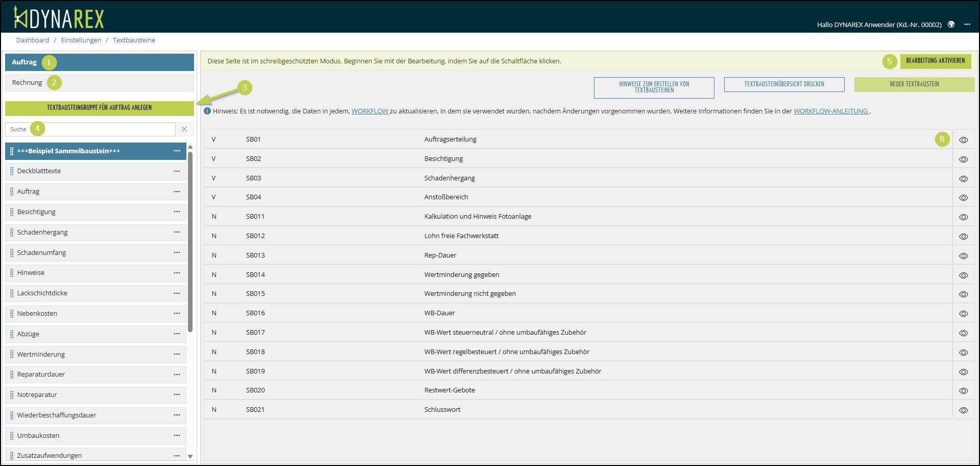The width and height of the screenshot is (980, 466).
Task: Click the globe icon beside the user name
Action: click(x=951, y=25)
